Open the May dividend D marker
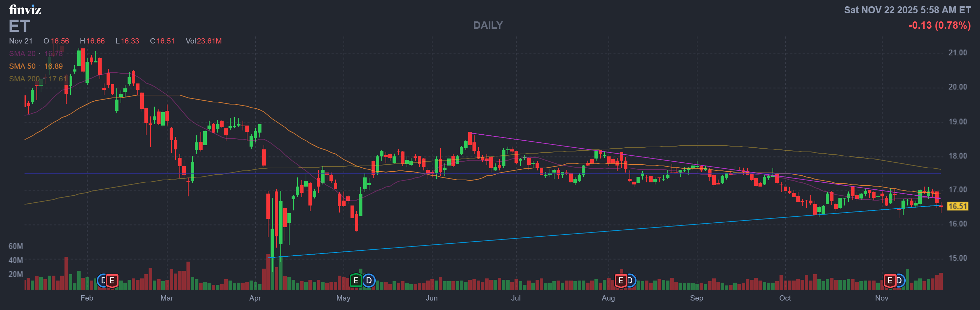The height and width of the screenshot is (310, 980). [369, 281]
